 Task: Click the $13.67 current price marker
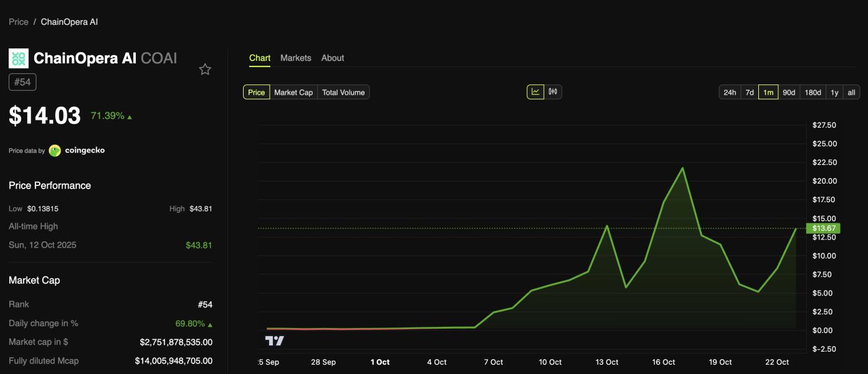pos(824,228)
